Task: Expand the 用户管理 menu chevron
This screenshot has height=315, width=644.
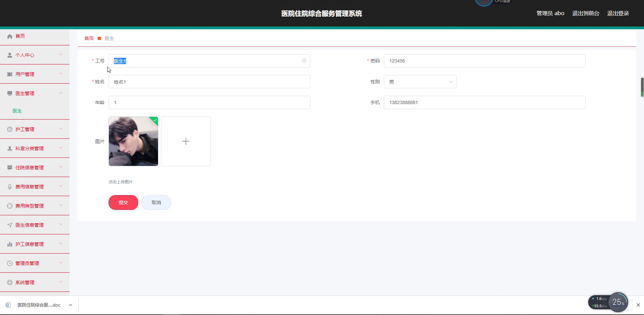Action: point(61,74)
